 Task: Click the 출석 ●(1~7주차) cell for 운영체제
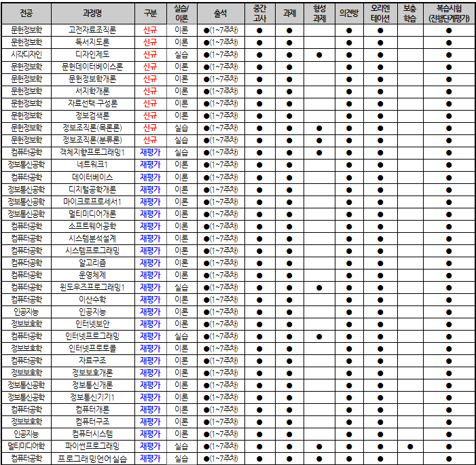point(221,276)
